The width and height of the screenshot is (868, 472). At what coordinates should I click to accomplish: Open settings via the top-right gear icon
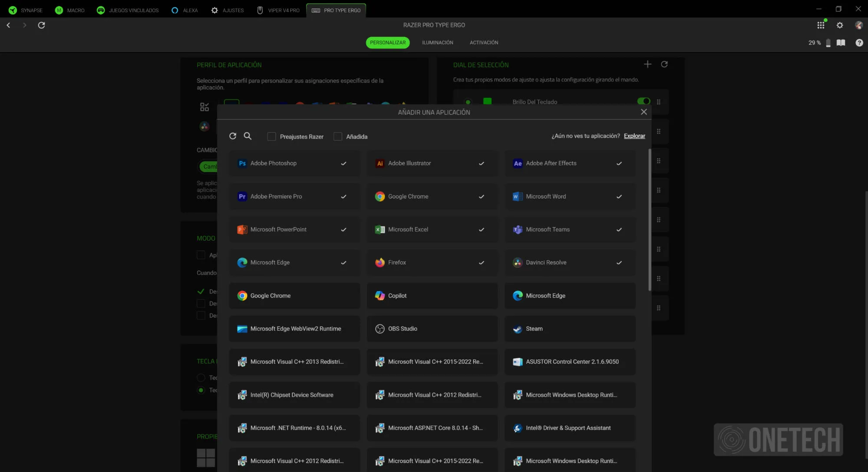(x=840, y=25)
